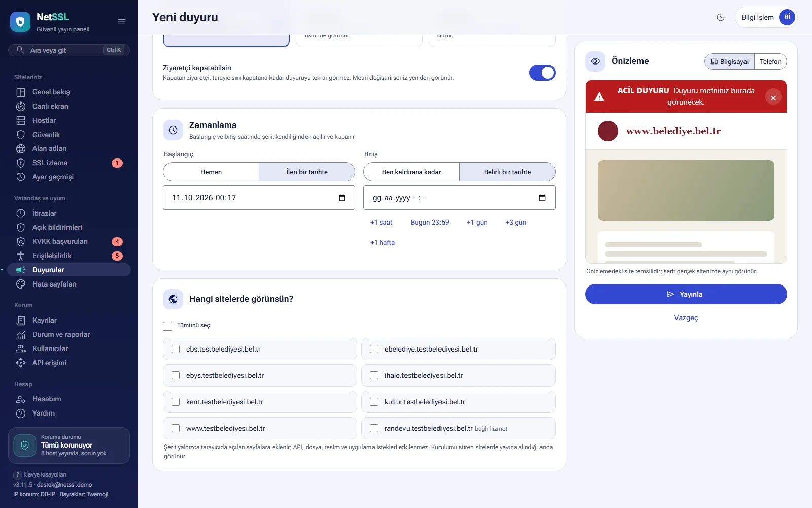Toggle dark mode moon icon
Image resolution: width=812 pixels, height=508 pixels.
coord(721,17)
